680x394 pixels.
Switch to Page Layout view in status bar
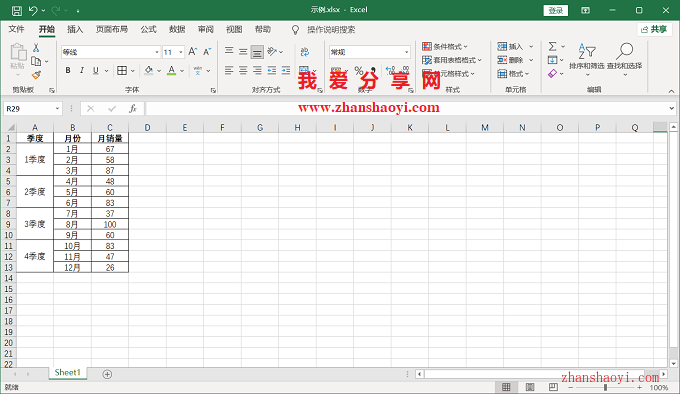point(530,387)
